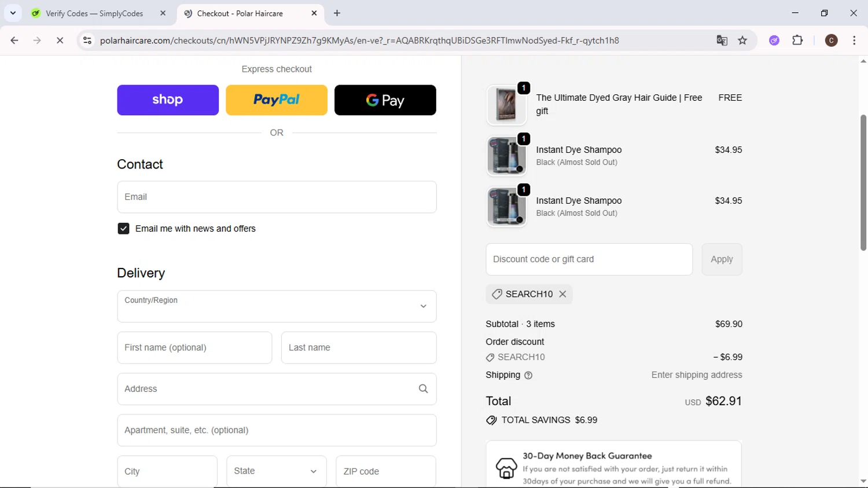Open the purple extension icon in the toolbar
This screenshot has height=488, width=868.
tap(774, 41)
